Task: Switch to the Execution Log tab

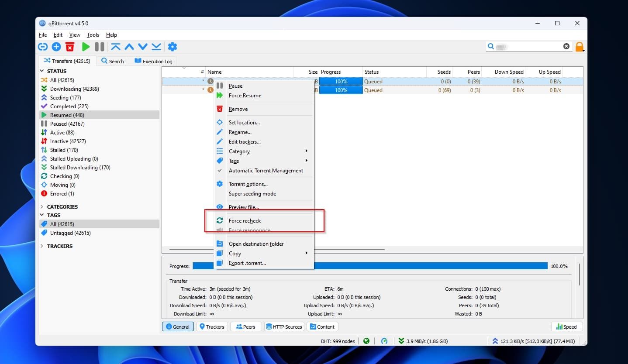Action: pos(153,61)
